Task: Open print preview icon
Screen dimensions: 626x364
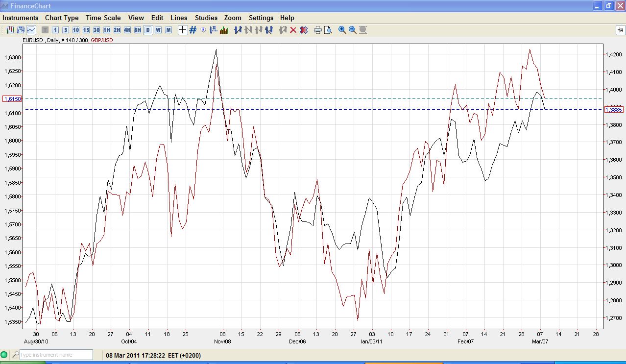Action: 328,30
